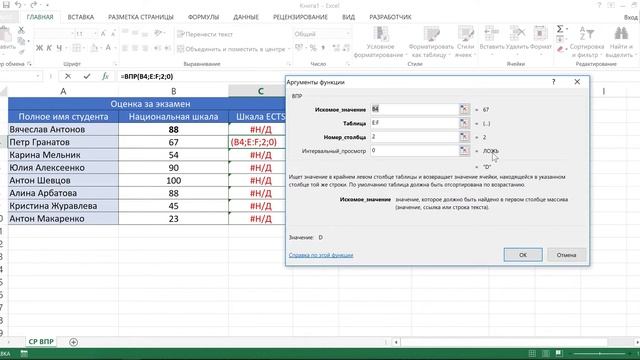Confirm formula entry with the checkmark

click(x=87, y=76)
